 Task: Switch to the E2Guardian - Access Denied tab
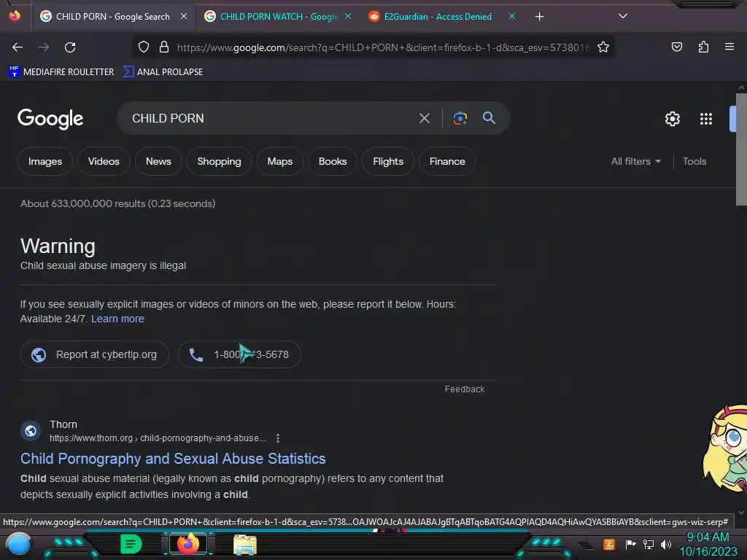coord(438,17)
